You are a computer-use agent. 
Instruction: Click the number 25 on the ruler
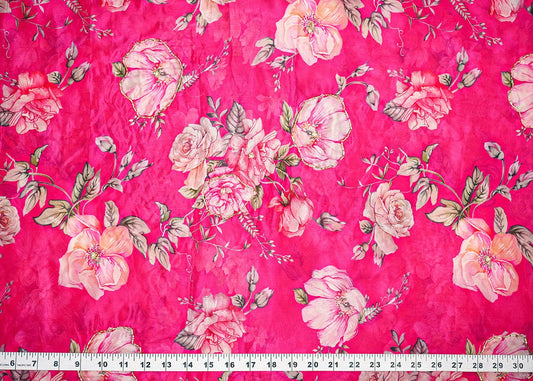[416, 365]
